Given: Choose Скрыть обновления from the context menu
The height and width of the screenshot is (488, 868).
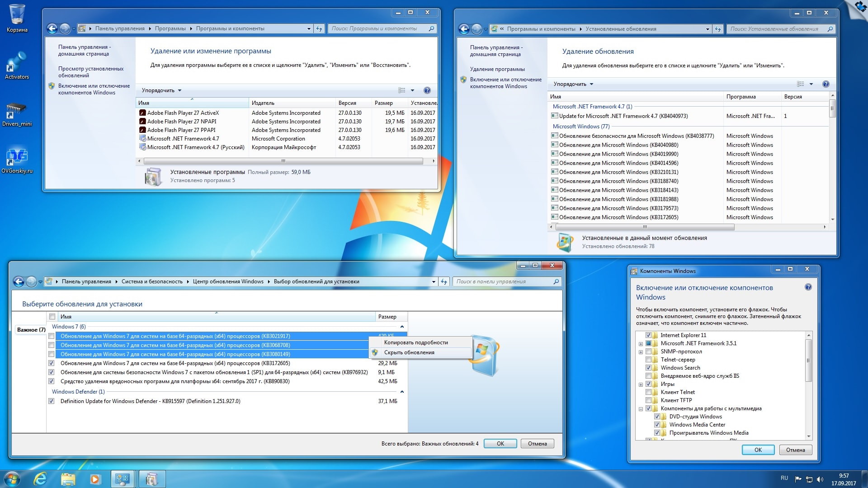Looking at the screenshot, I should pyautogui.click(x=409, y=352).
